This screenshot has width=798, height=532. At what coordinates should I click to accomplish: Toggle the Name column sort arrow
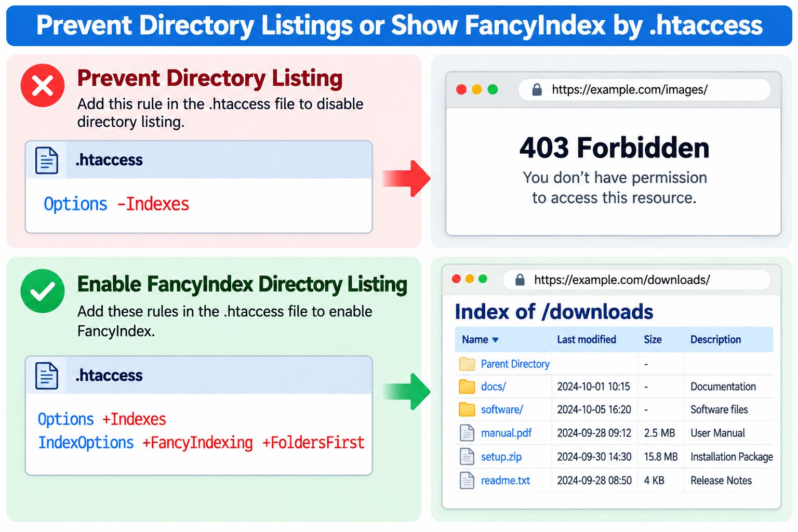click(x=495, y=340)
